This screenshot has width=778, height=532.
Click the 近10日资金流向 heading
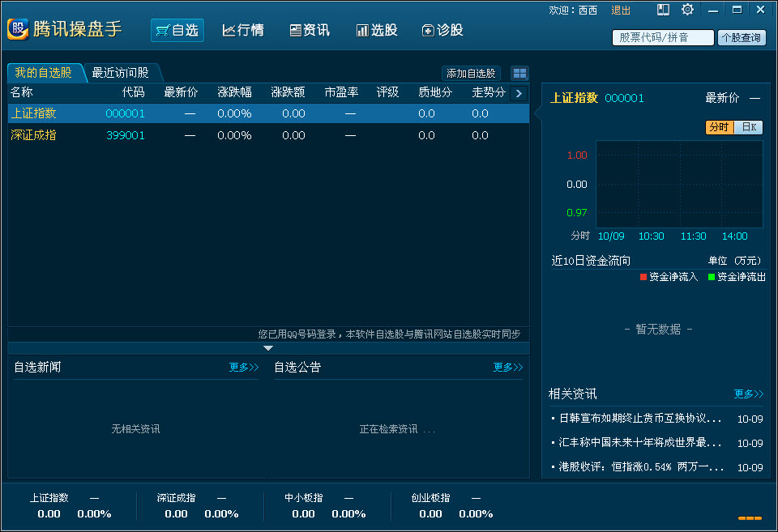pyautogui.click(x=591, y=261)
